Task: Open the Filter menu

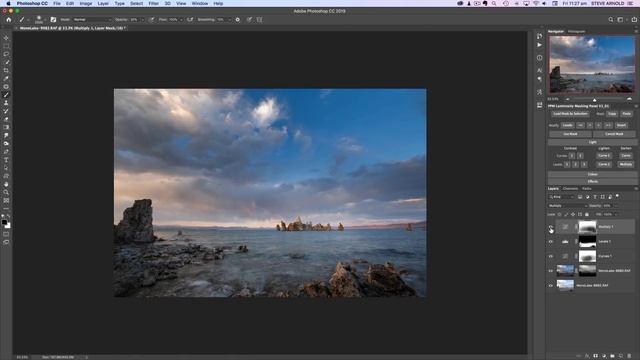Action: (153, 3)
